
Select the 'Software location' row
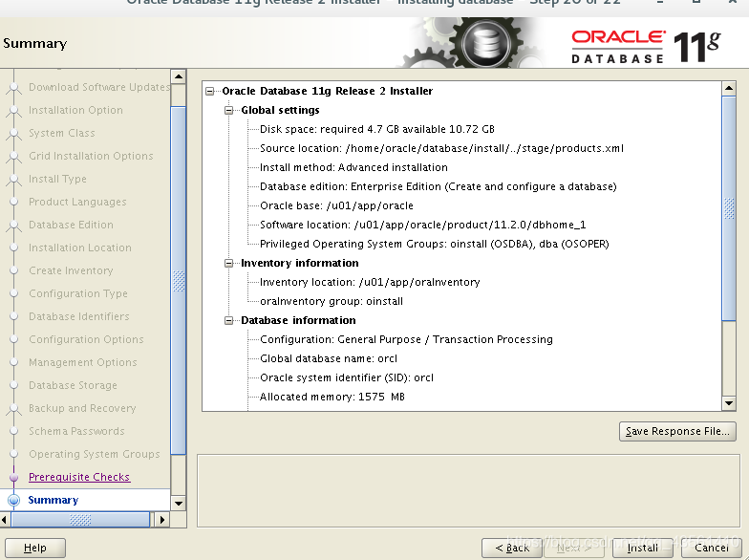coord(422,226)
